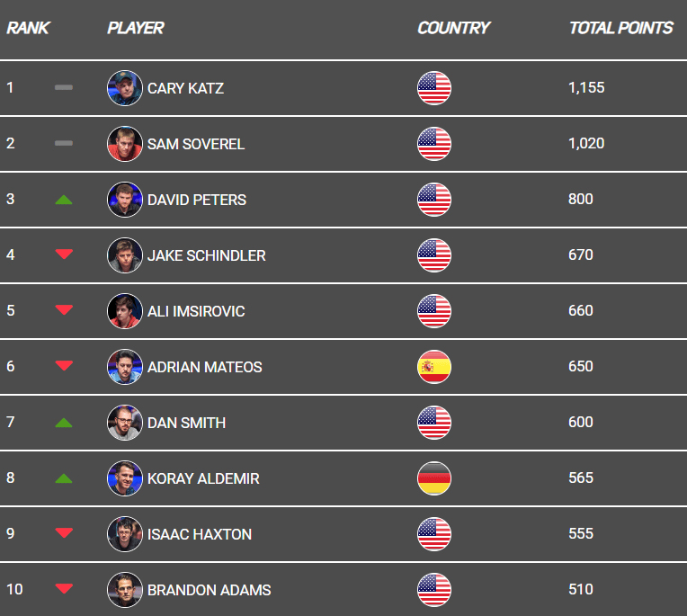Select the BRANDON ADAMS player name
The image size is (687, 616).
(209, 590)
